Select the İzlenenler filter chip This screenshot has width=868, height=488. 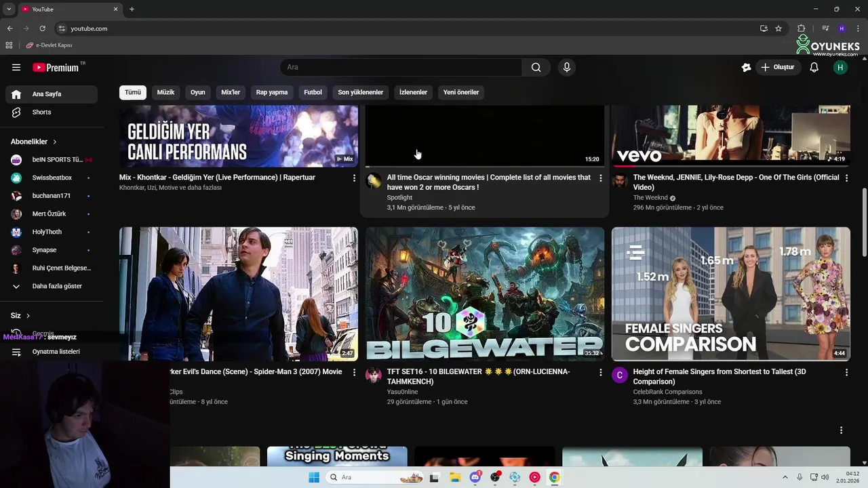(414, 92)
